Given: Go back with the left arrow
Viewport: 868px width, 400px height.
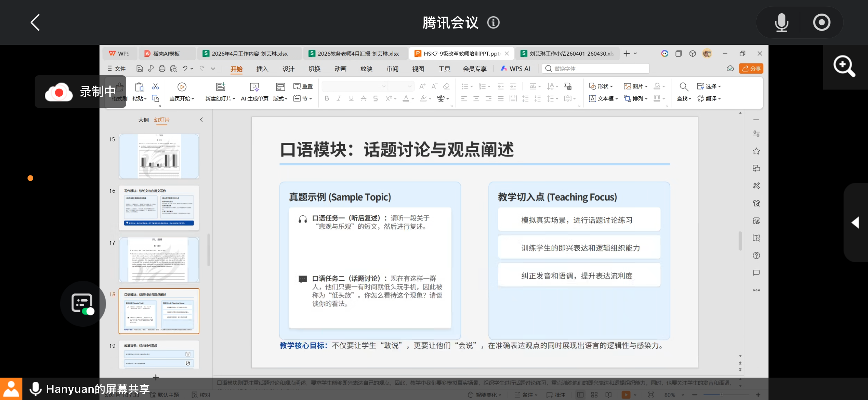Looking at the screenshot, I should 35,22.
